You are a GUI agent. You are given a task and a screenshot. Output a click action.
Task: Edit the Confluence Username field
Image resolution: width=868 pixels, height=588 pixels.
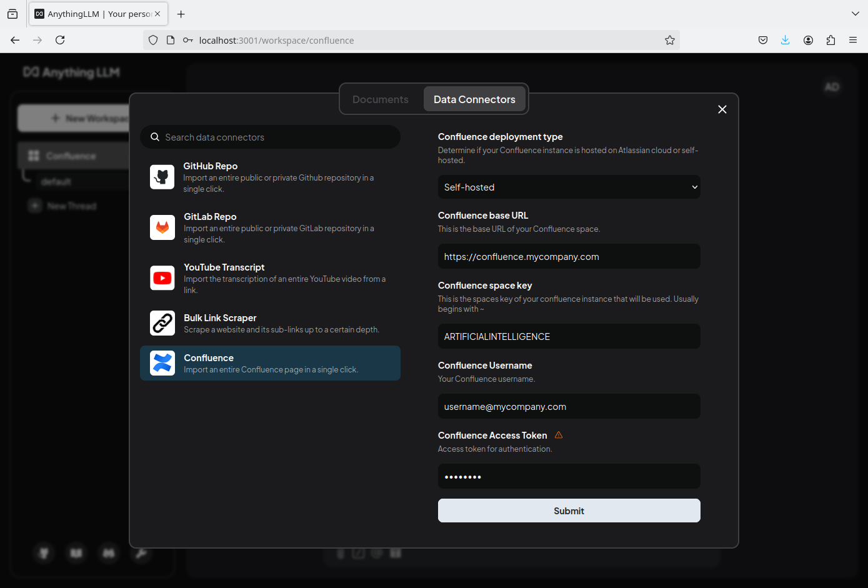(x=569, y=406)
